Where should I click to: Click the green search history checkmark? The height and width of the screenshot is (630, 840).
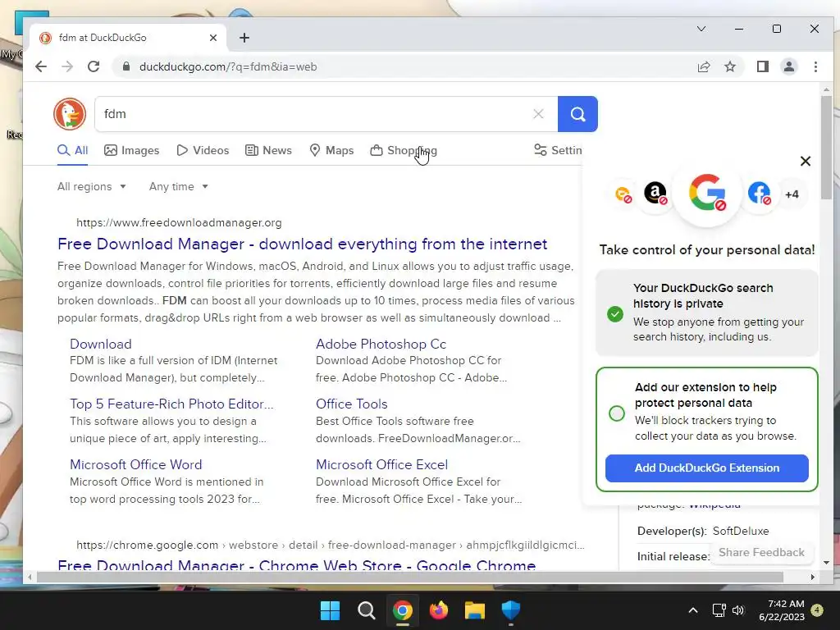[x=615, y=314]
